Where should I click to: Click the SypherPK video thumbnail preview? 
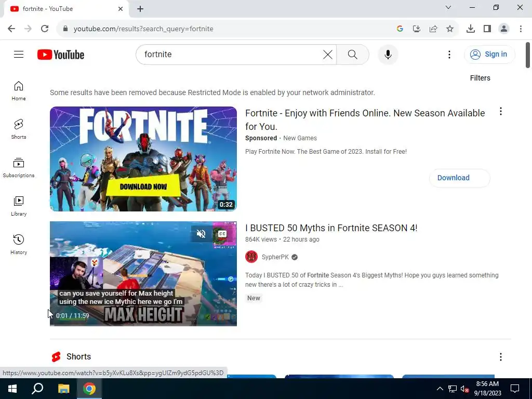point(143,274)
